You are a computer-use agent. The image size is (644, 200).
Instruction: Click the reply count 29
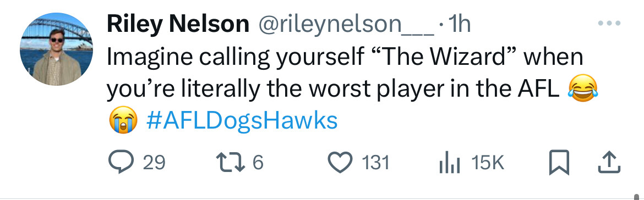[x=154, y=163]
